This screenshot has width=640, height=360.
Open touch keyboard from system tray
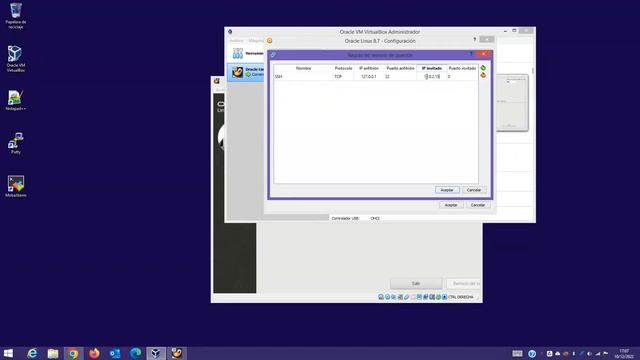[x=517, y=354]
